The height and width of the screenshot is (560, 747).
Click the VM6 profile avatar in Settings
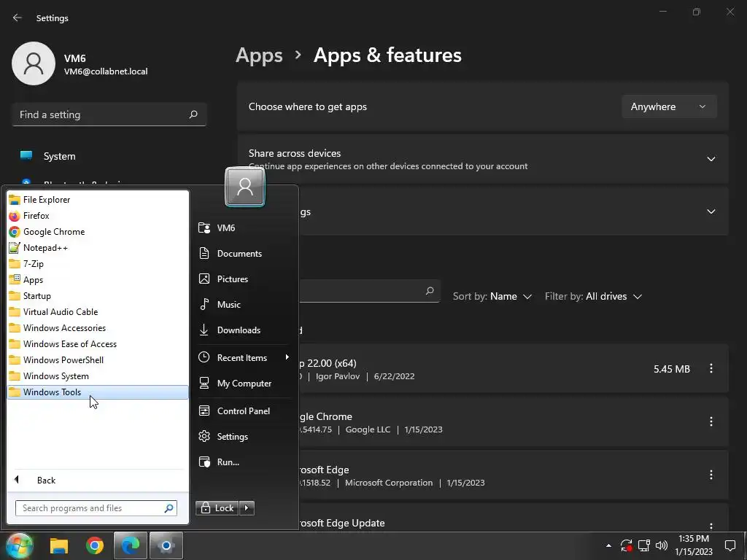(x=34, y=63)
